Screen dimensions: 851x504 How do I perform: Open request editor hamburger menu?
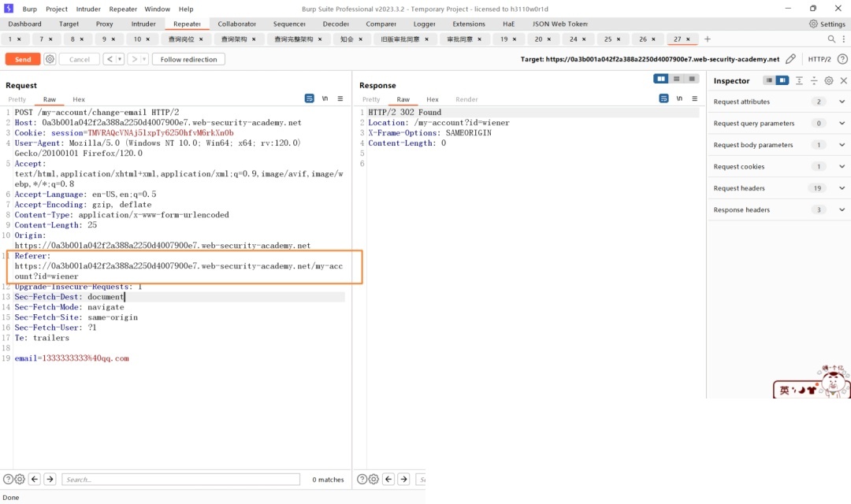pos(340,98)
